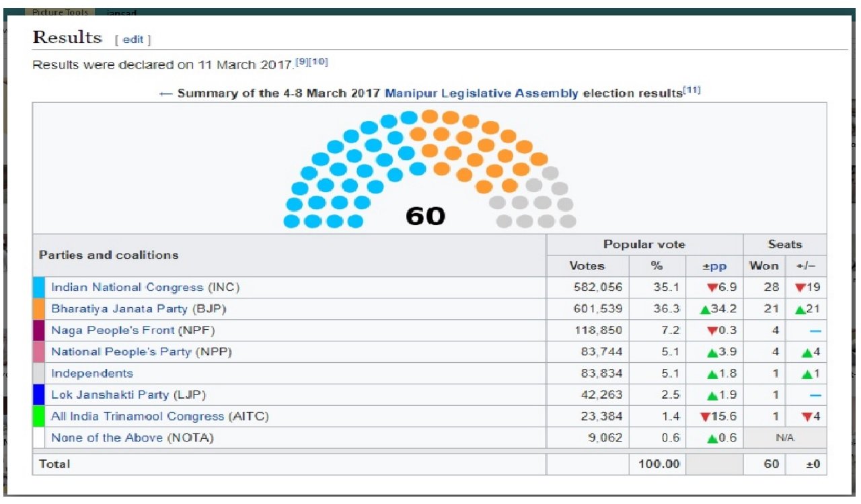Click the 60 seats number in diagram

click(425, 216)
